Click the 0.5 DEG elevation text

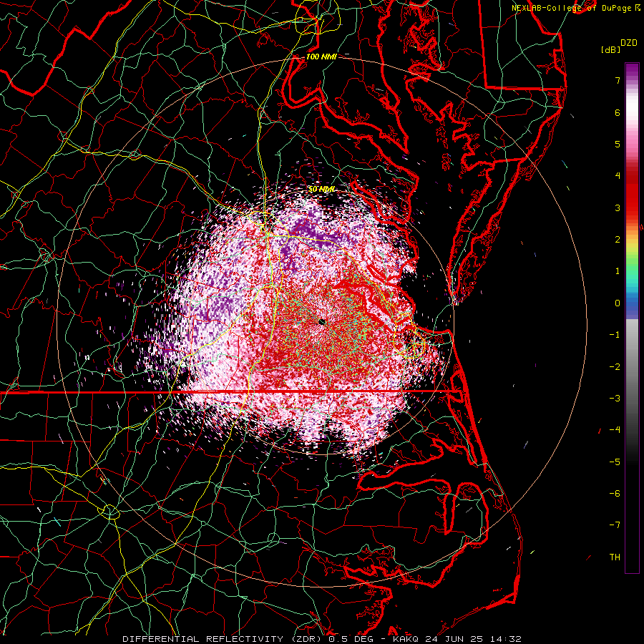(x=351, y=639)
